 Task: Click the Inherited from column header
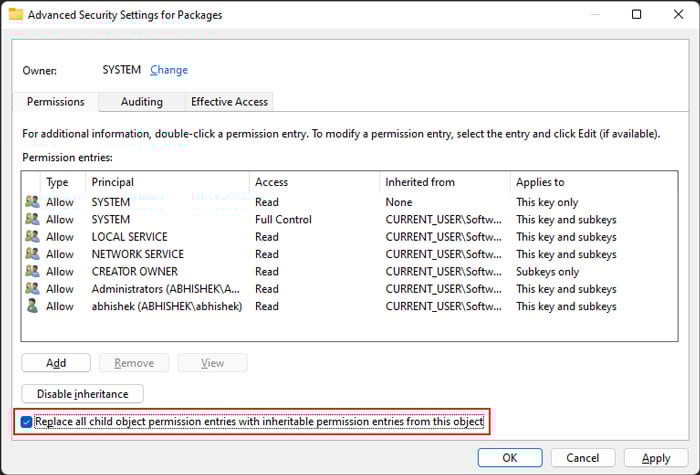[444, 182]
